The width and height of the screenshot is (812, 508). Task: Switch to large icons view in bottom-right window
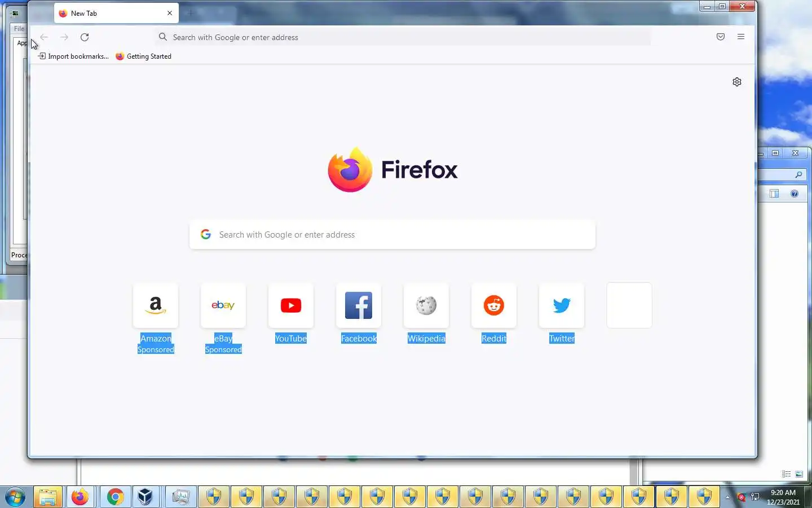(x=799, y=474)
